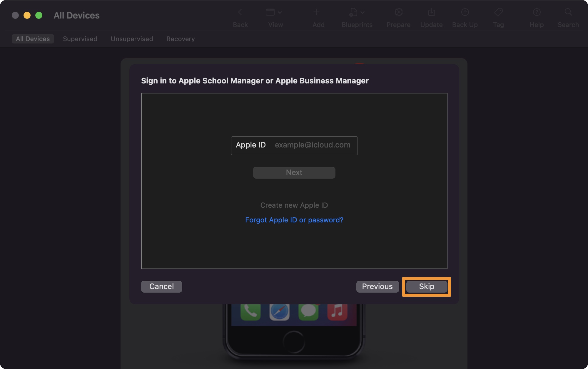Viewport: 588px width, 369px height.
Task: Click the Back Up toolbar icon
Action: point(465,12)
